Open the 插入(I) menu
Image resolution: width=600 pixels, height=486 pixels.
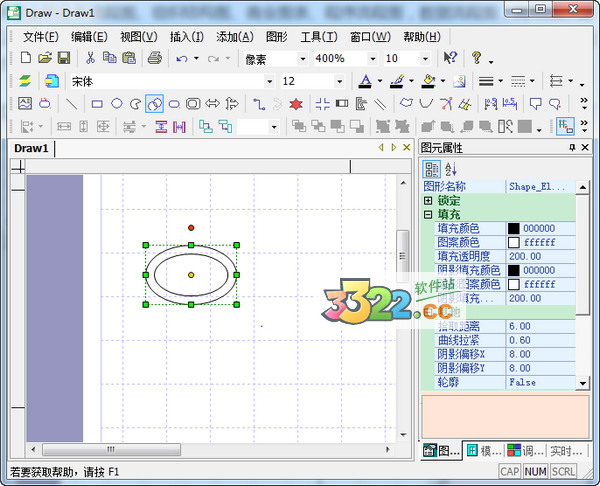coord(187,37)
